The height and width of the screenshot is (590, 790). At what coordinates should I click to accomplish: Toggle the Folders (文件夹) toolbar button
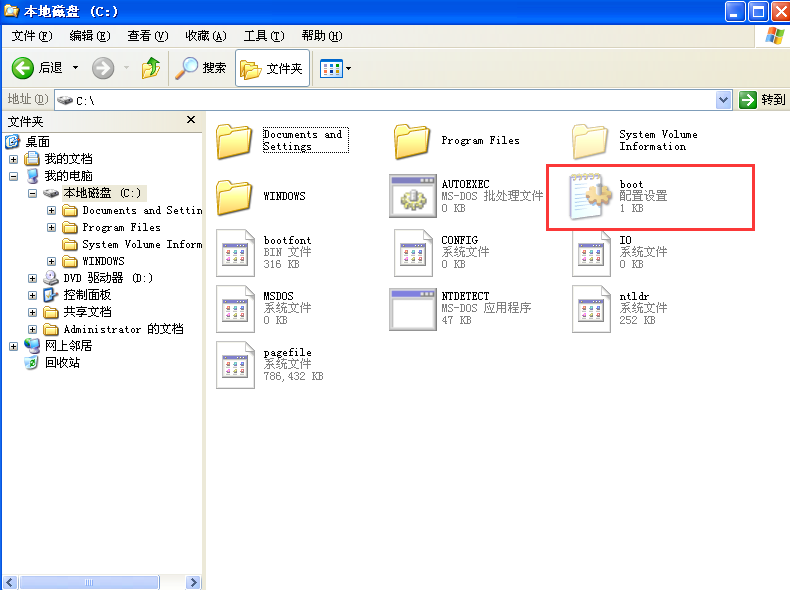[272, 68]
